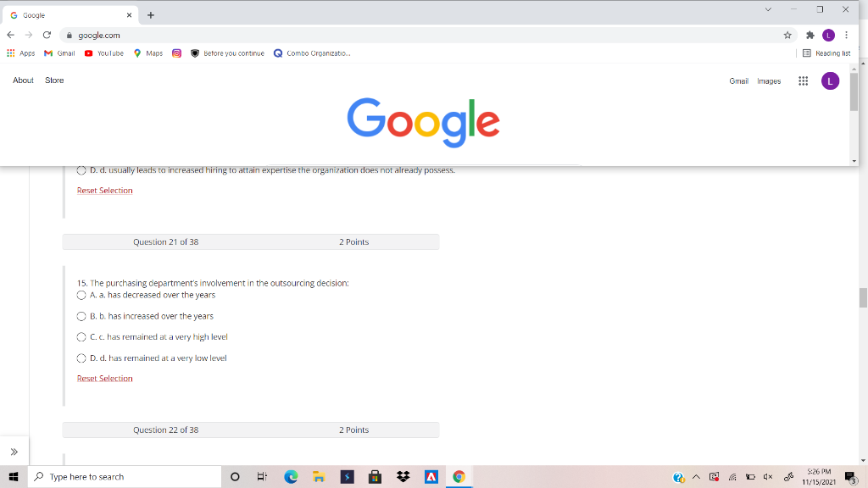
Task: Select answer A: has decreased over the years
Action: (82, 295)
